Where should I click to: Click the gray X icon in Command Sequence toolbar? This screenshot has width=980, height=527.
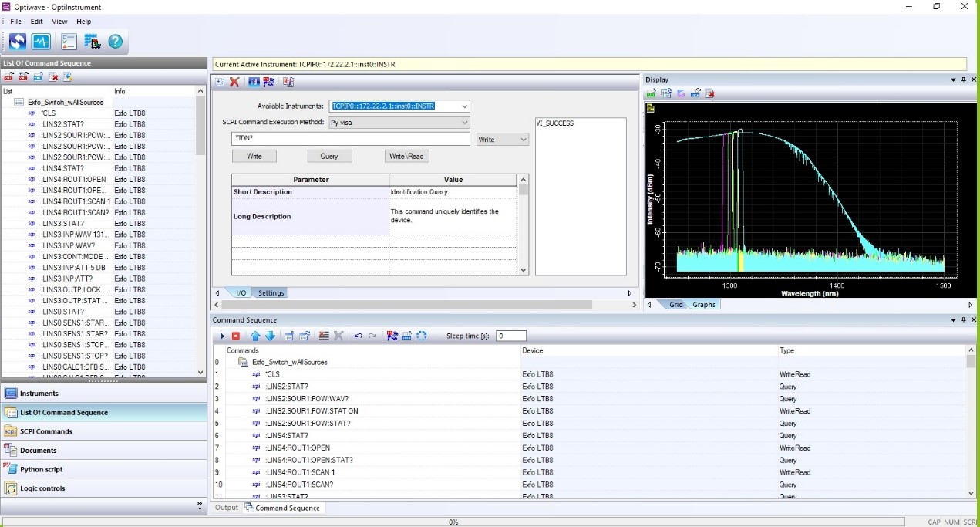pos(338,336)
